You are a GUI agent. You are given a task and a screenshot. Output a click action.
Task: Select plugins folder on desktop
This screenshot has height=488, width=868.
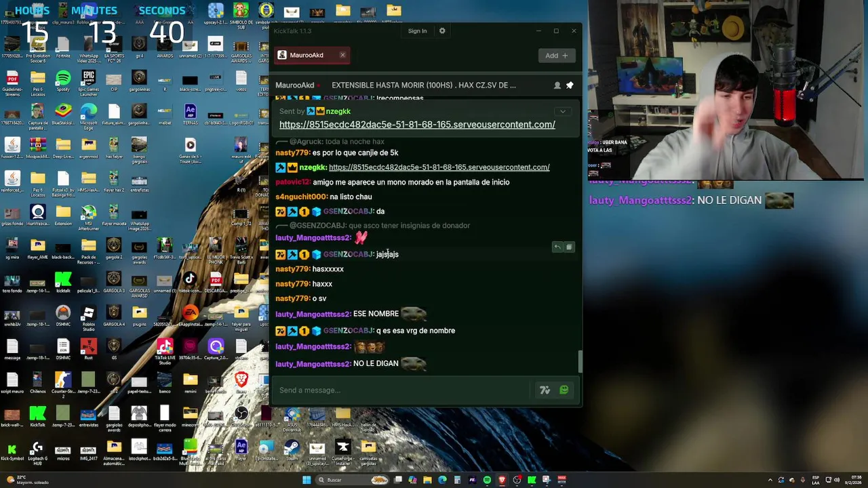click(x=140, y=316)
